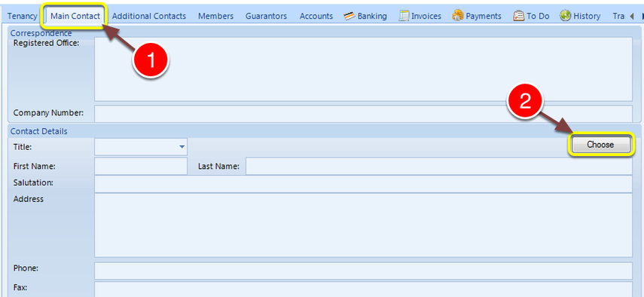Screen dimensions: 644x297
Task: Focus the Company Number field
Action: [363, 114]
